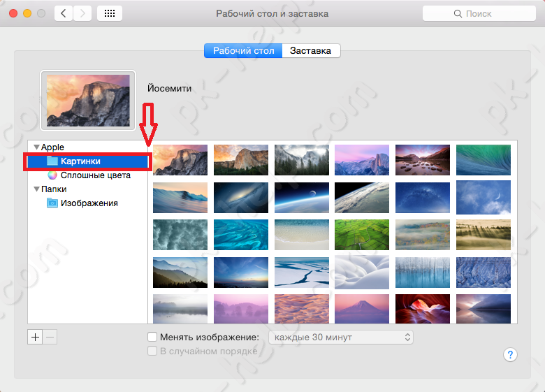The image size is (545, 392).
Task: Choose the blue glacier ice wallpaper
Action: (x=484, y=272)
